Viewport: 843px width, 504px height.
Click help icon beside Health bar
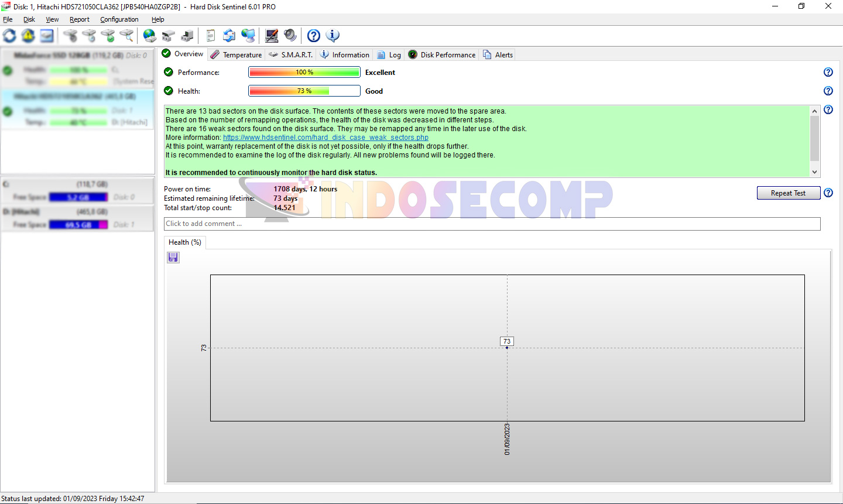coord(828,91)
